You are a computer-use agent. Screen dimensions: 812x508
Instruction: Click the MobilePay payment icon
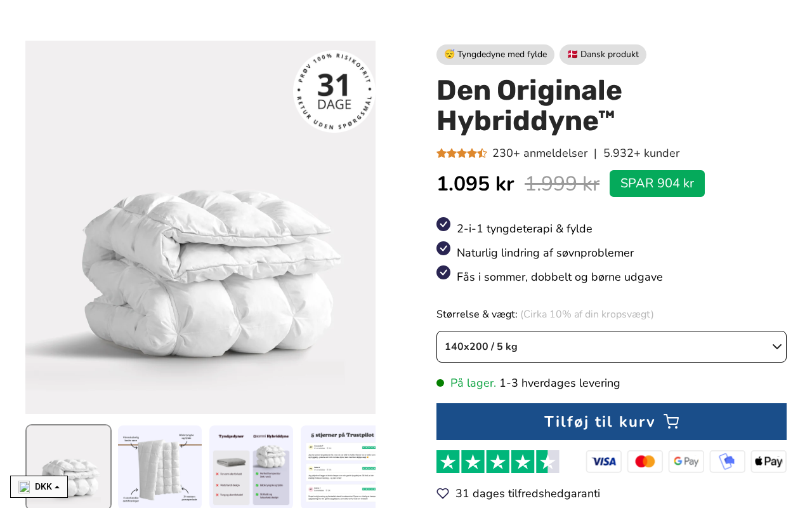coord(727,462)
